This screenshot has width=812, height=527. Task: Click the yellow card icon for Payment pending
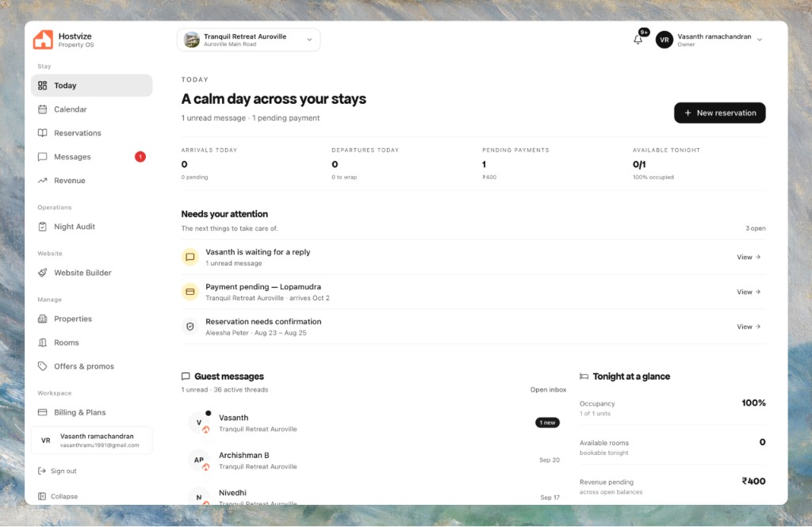190,292
